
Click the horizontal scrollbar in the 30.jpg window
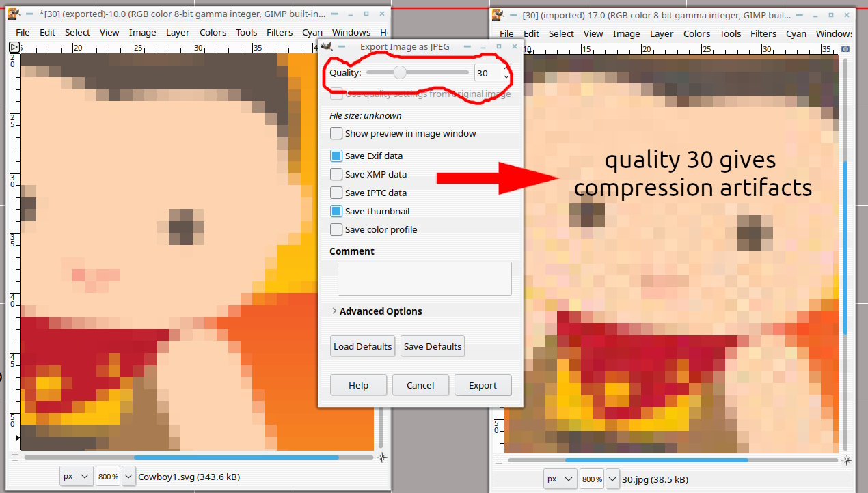(656, 460)
